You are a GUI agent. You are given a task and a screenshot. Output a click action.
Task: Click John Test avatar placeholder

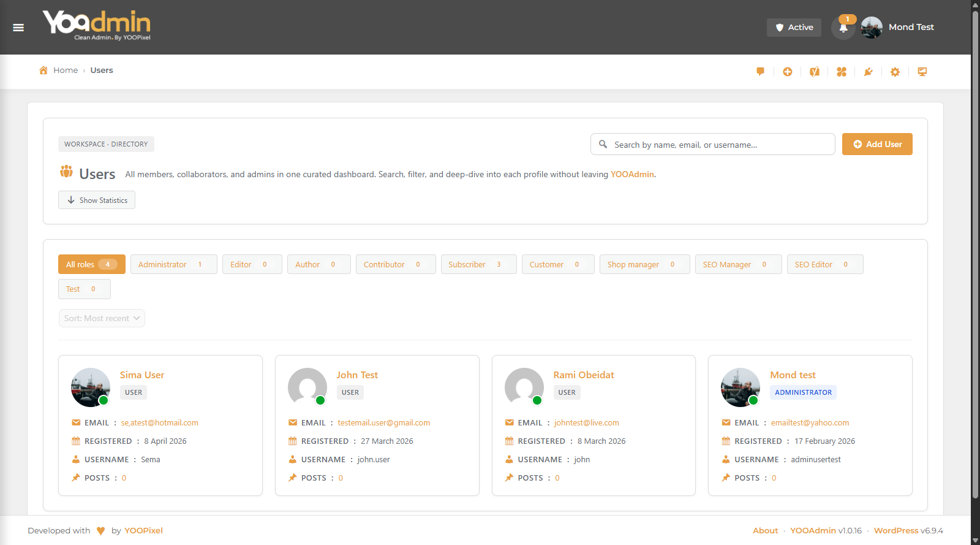(x=307, y=387)
